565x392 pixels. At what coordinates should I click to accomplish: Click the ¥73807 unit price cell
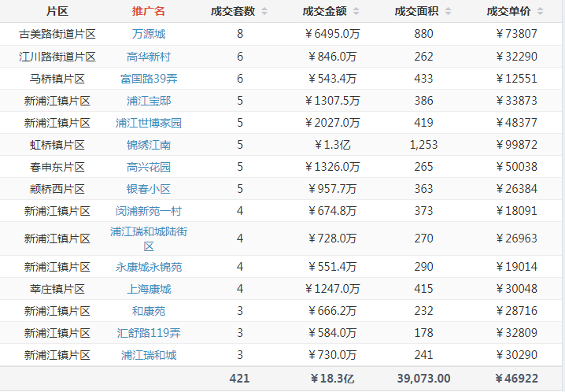point(516,34)
